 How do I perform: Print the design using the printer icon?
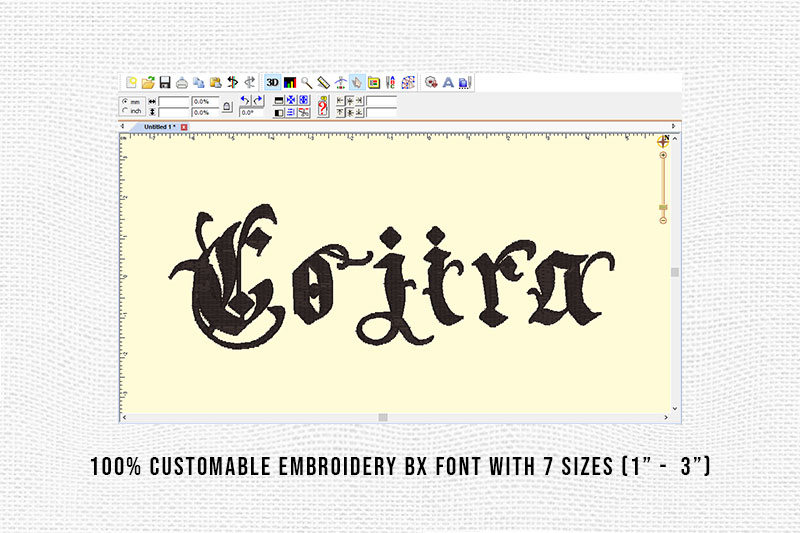(182, 82)
